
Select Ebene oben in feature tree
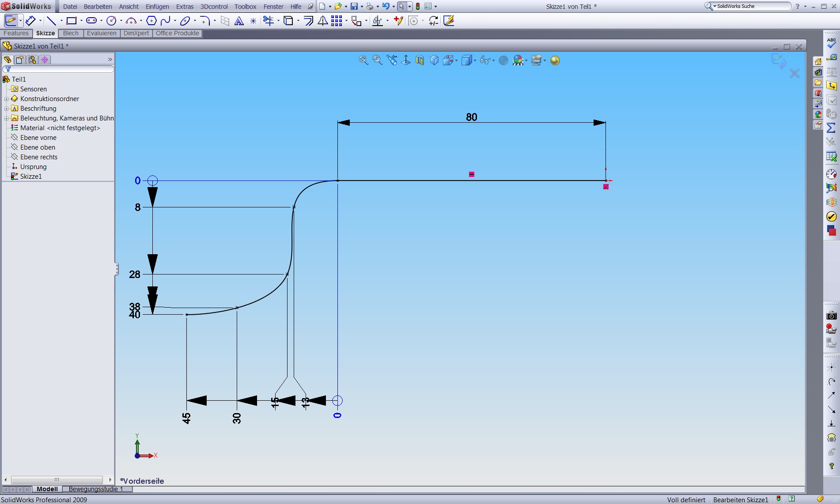click(38, 147)
